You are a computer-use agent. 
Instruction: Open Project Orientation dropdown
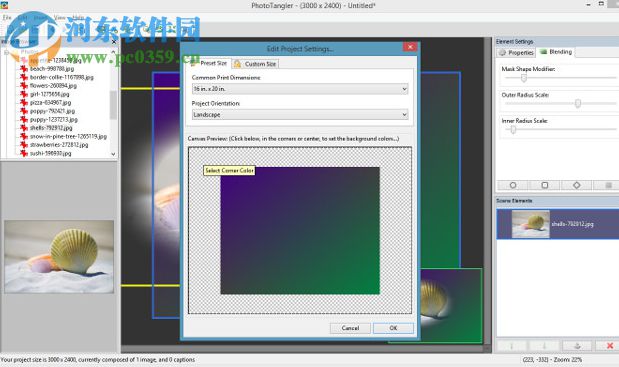coord(300,114)
